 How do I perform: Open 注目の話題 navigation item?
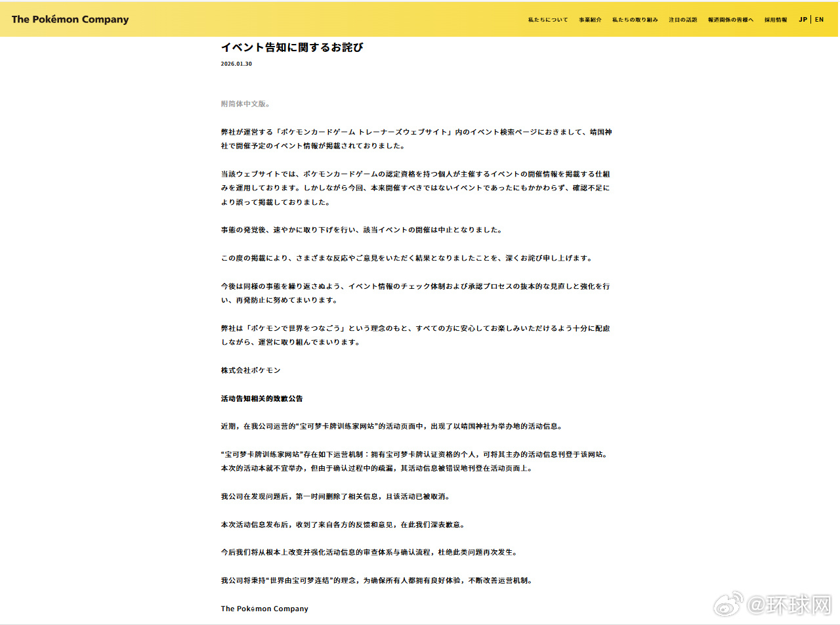pos(682,19)
